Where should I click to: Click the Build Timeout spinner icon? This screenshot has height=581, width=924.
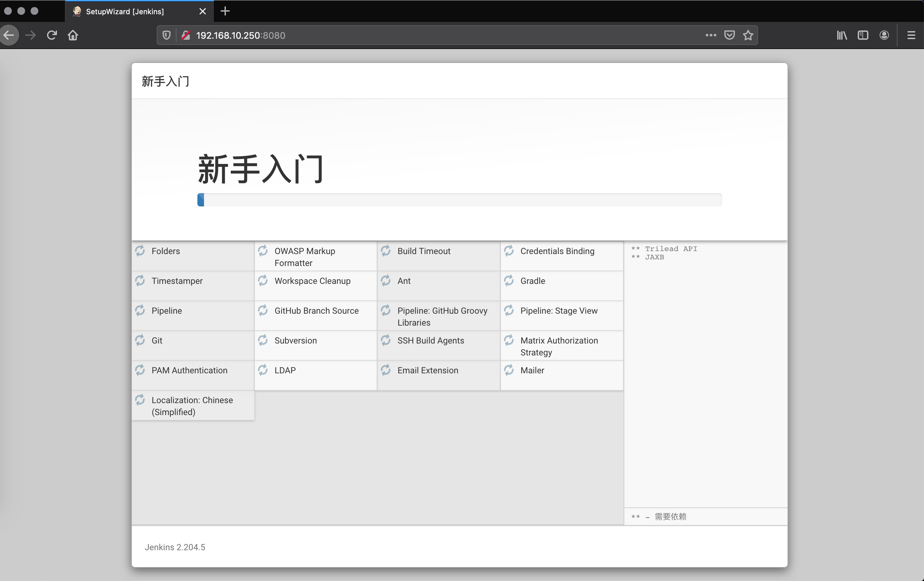(385, 251)
